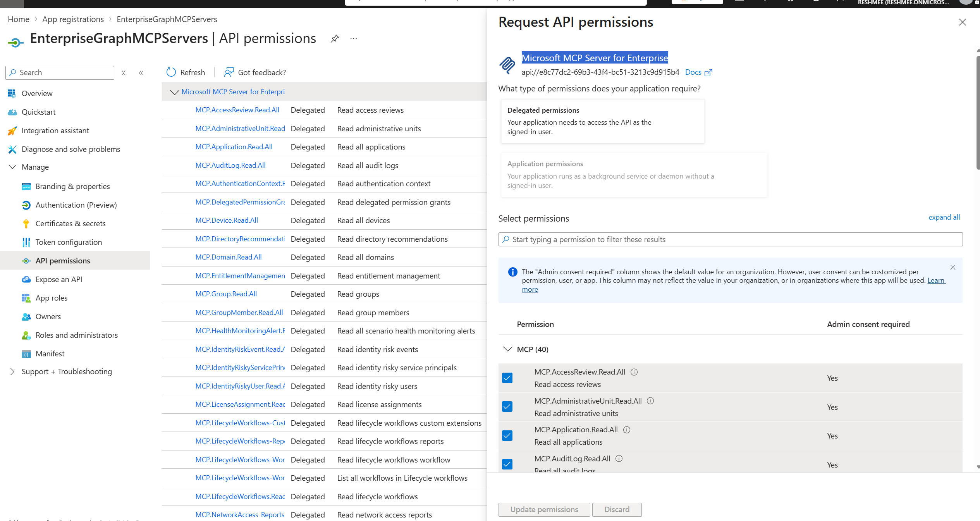Screen dimensions: 980x521
Task: Click the Diagnose and solve problems wrench icon
Action: pyautogui.click(x=12, y=149)
